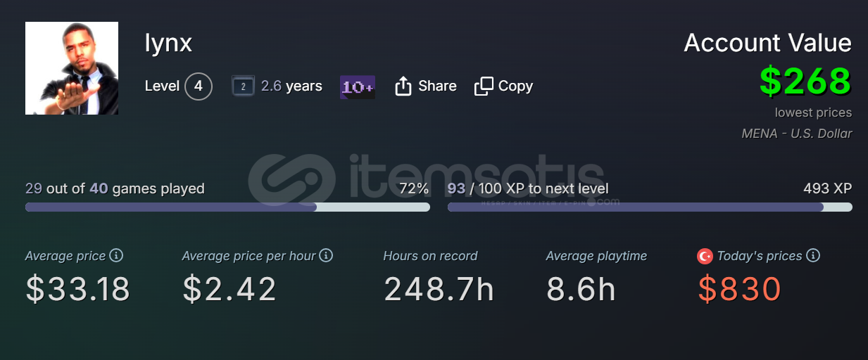Screen dimensions: 868x360
Task: Click info icon beside Today's prices
Action: [x=813, y=255]
